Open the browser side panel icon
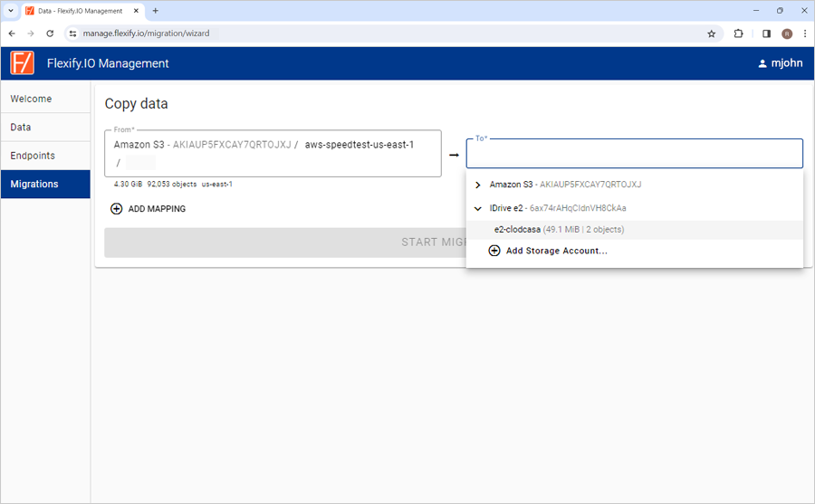The image size is (815, 504). tap(766, 33)
